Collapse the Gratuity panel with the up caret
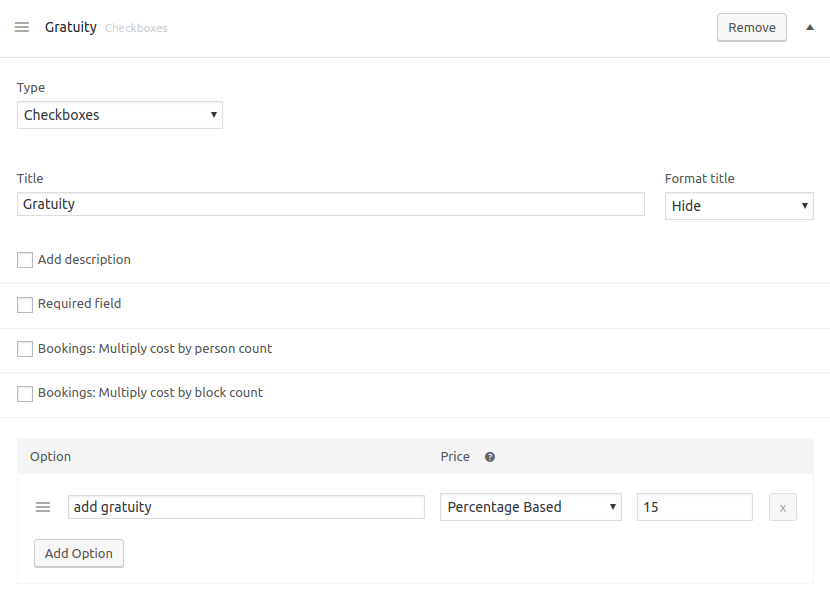830x601 pixels. click(810, 27)
